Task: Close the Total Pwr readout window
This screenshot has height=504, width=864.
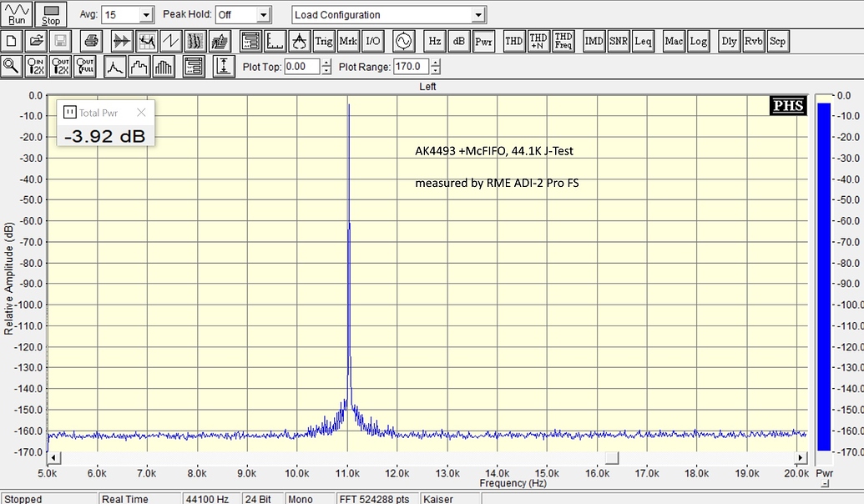Action: click(141, 113)
